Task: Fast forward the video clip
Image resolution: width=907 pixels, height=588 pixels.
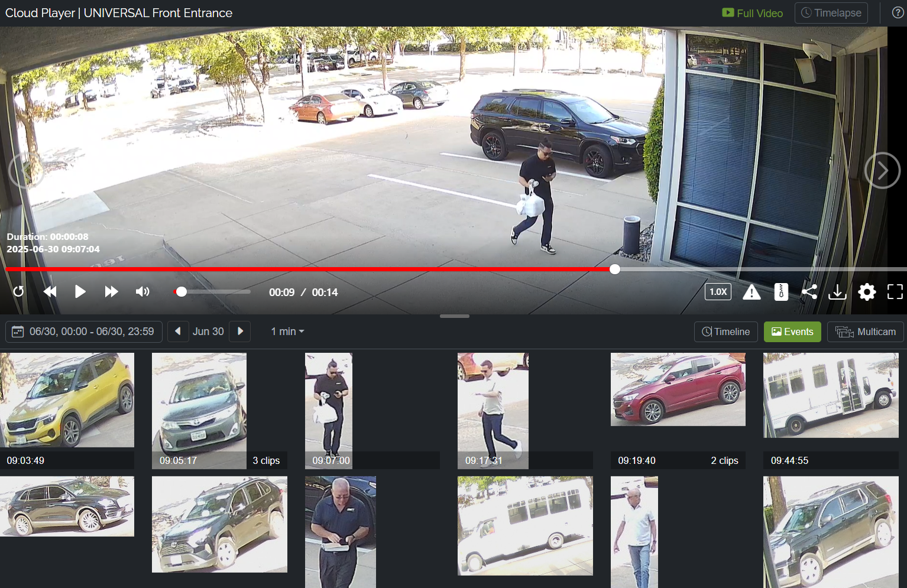Action: coord(111,292)
